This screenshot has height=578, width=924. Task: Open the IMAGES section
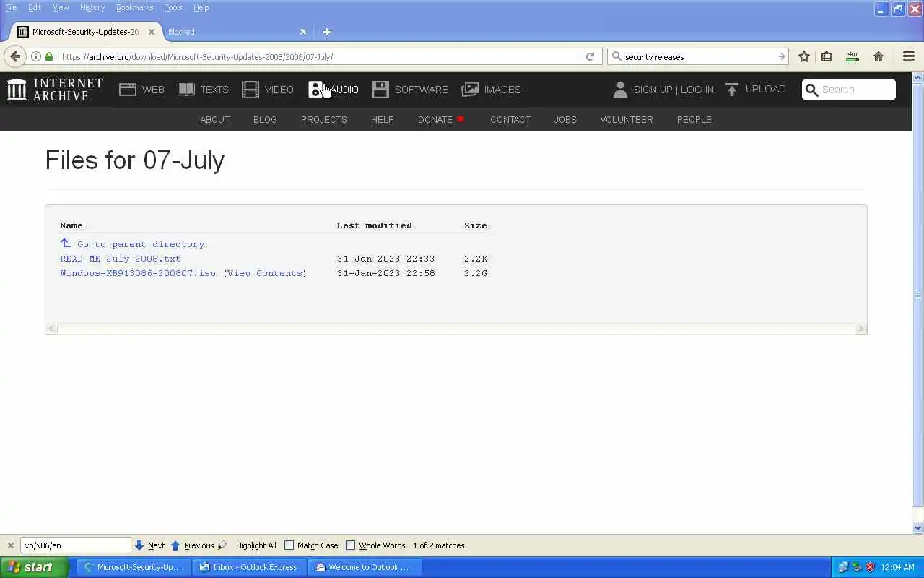click(491, 90)
